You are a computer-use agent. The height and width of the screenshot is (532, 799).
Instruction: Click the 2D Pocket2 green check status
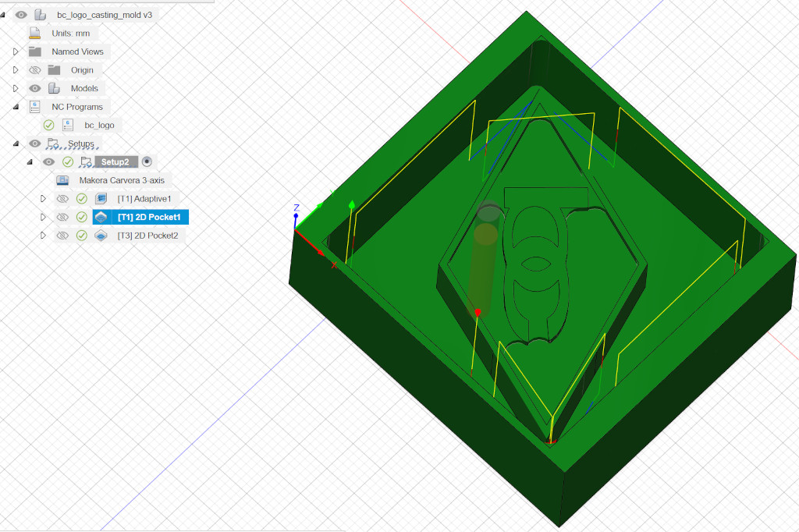point(81,235)
